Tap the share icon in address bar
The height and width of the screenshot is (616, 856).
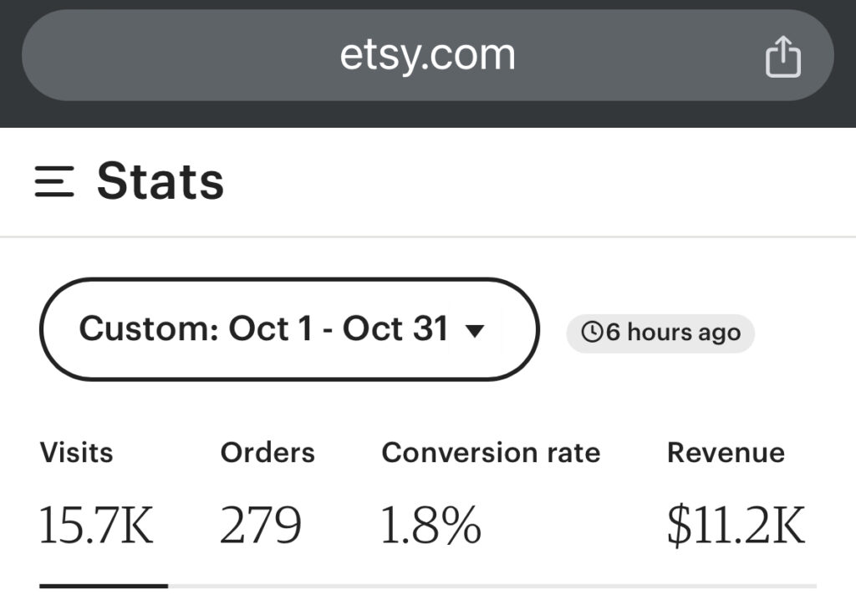782,56
